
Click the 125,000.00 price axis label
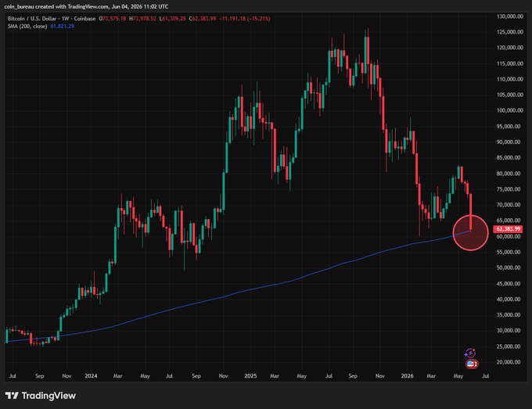point(509,32)
